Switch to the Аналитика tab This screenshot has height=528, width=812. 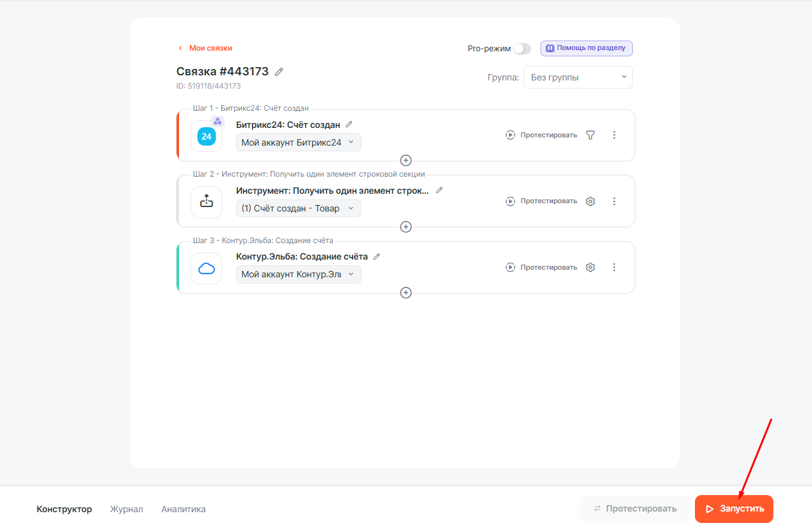pyautogui.click(x=184, y=509)
